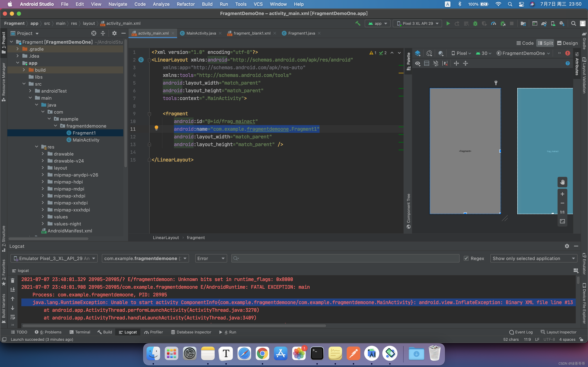This screenshot has height=367, width=588.
Task: Click the Scroll to end logcat icon
Action: (x=13, y=290)
